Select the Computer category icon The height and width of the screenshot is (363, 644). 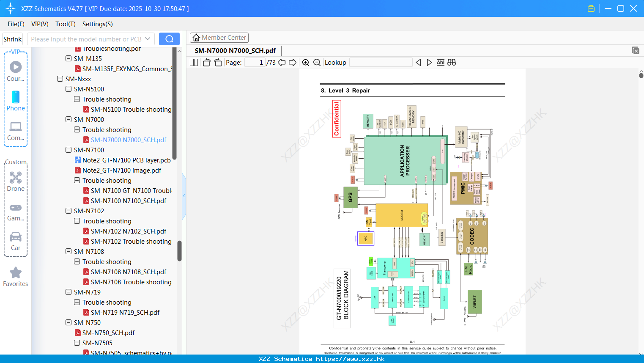16,131
